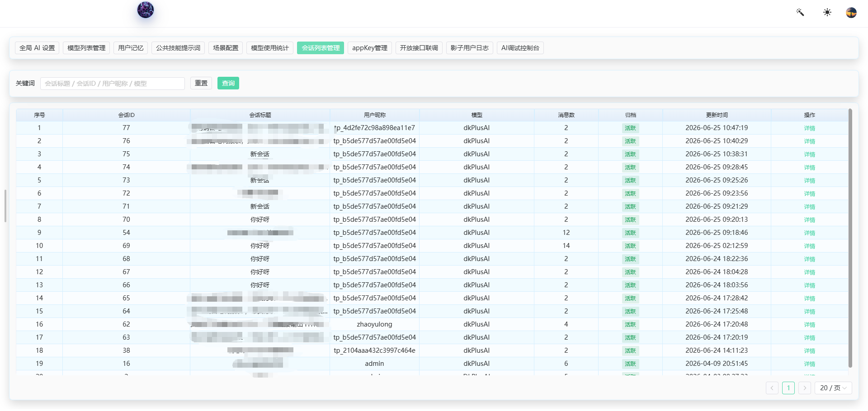Switch to 模型列表管理 tab
The image size is (868, 411).
86,48
